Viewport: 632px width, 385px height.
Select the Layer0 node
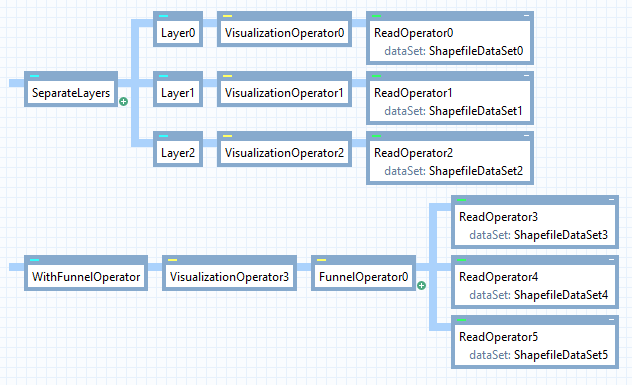(x=178, y=29)
